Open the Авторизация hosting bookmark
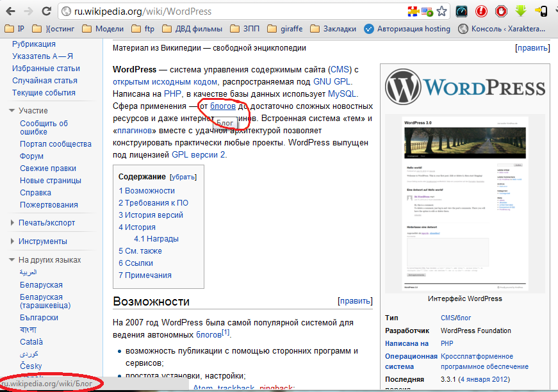 pyautogui.click(x=407, y=29)
